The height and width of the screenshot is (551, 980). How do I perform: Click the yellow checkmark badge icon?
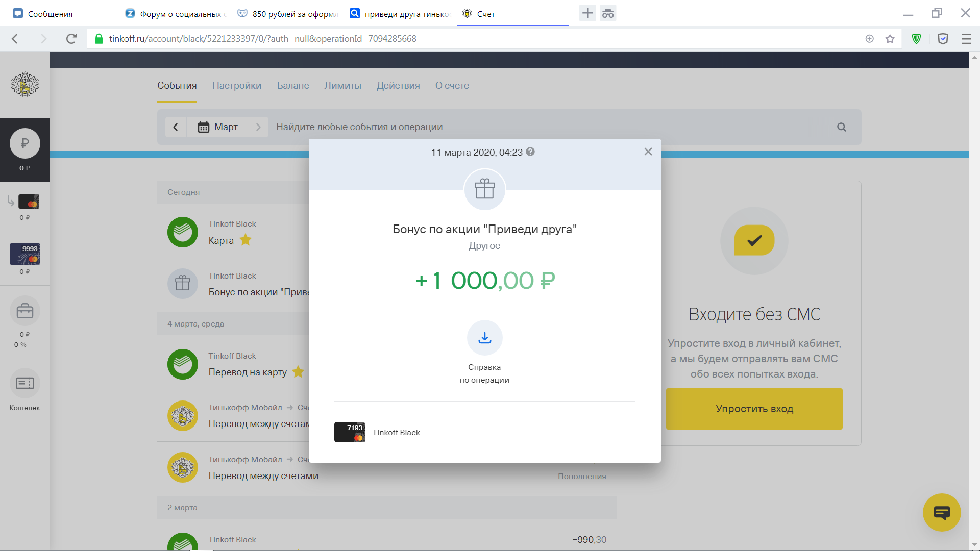point(754,240)
